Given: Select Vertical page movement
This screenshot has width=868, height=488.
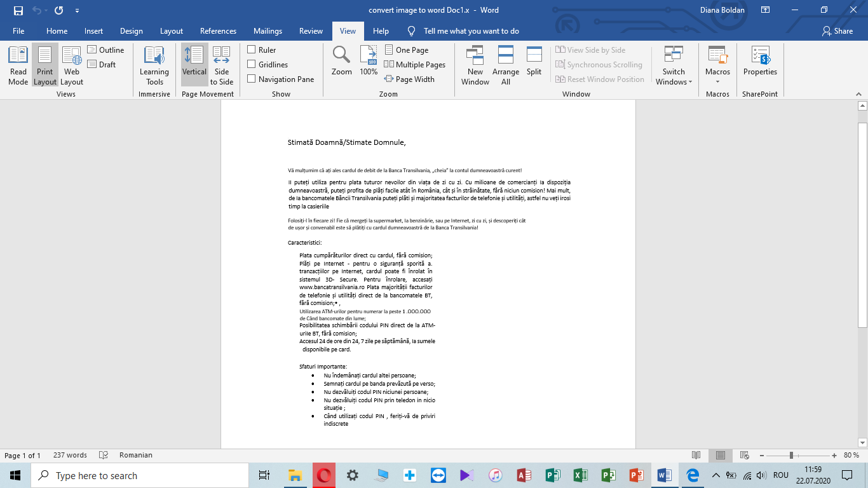Looking at the screenshot, I should point(194,65).
